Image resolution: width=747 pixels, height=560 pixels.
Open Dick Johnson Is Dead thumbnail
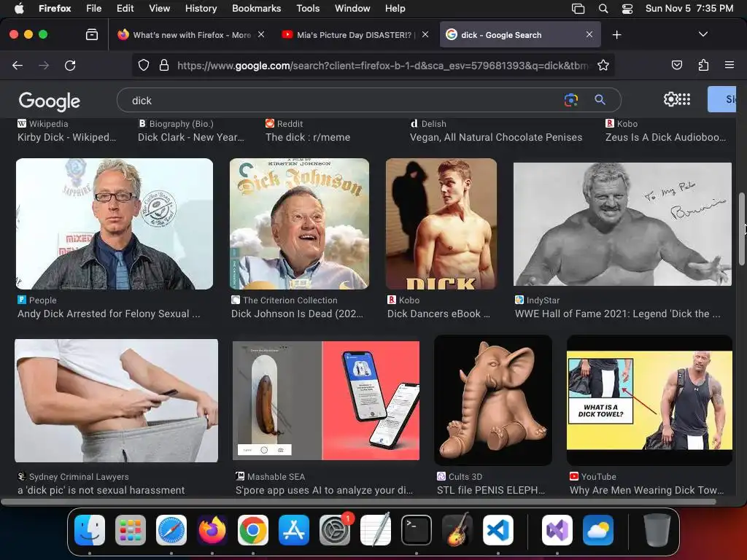tap(299, 224)
